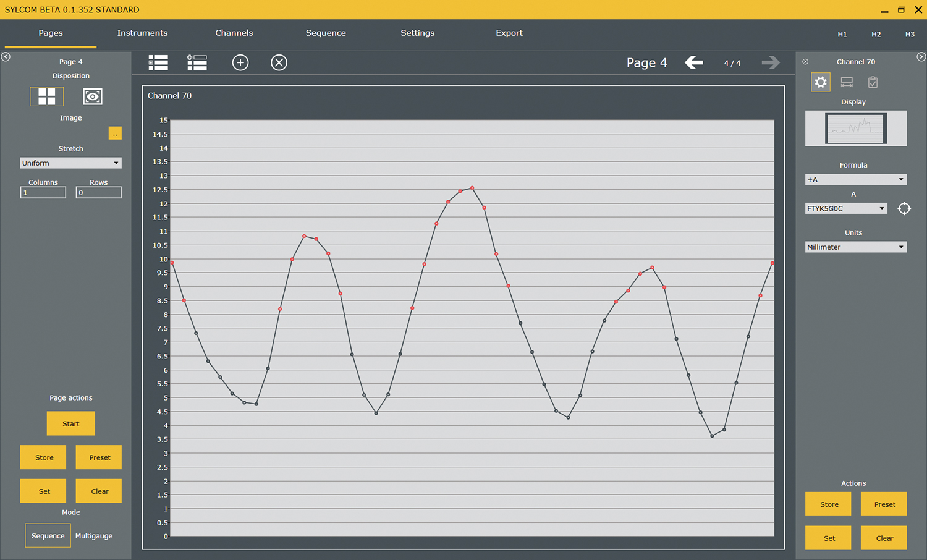Viewport: 927px width, 560px height.
Task: Minimize the SYLCOM window
Action: click(884, 10)
